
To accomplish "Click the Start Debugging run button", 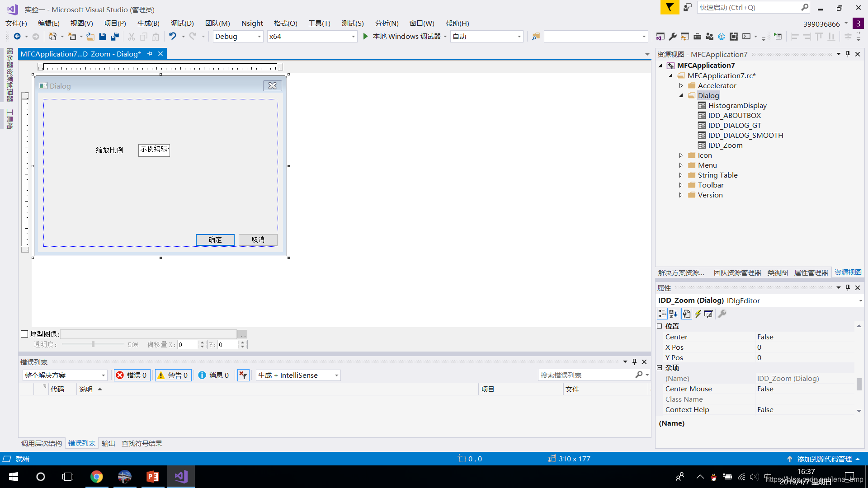I will click(365, 36).
